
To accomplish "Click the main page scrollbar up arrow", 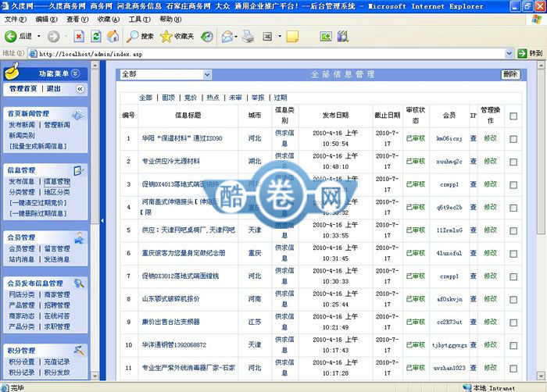I will point(541,65).
